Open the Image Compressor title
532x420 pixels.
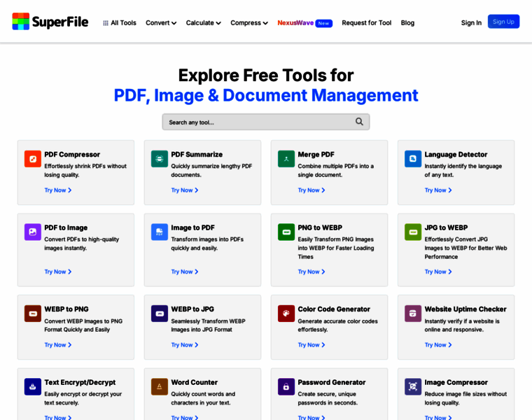pyautogui.click(x=456, y=382)
